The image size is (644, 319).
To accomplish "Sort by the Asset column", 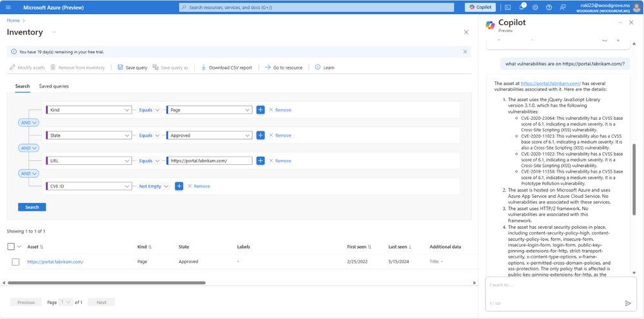I will pyautogui.click(x=35, y=247).
